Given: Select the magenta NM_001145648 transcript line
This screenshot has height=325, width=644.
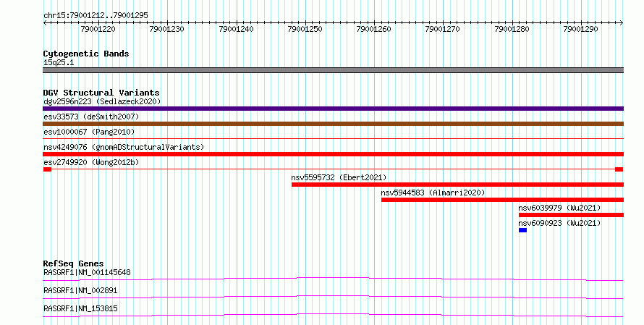Looking at the screenshot, I should [333, 279].
